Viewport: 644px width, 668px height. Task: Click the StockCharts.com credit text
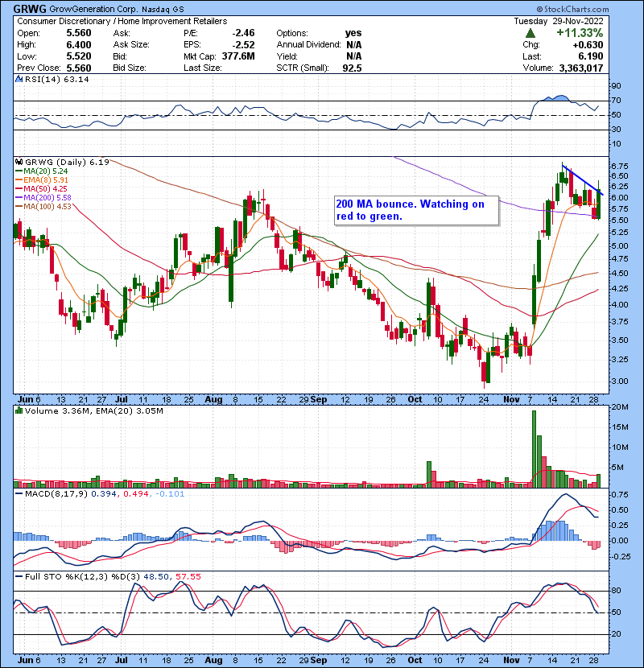[x=572, y=9]
